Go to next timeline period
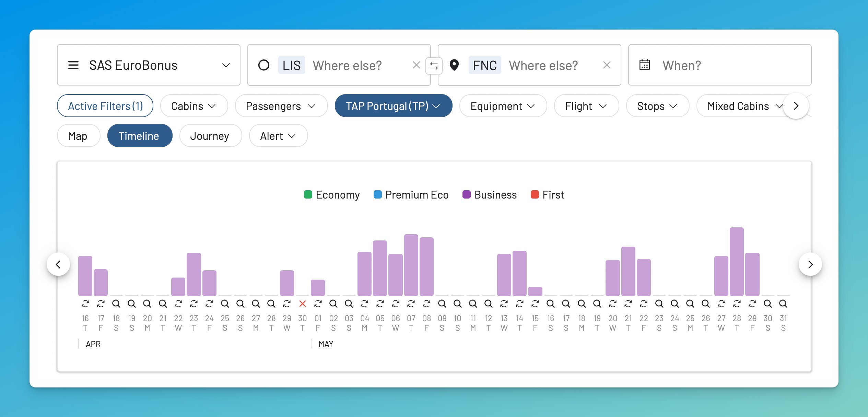This screenshot has height=417, width=868. [x=810, y=264]
